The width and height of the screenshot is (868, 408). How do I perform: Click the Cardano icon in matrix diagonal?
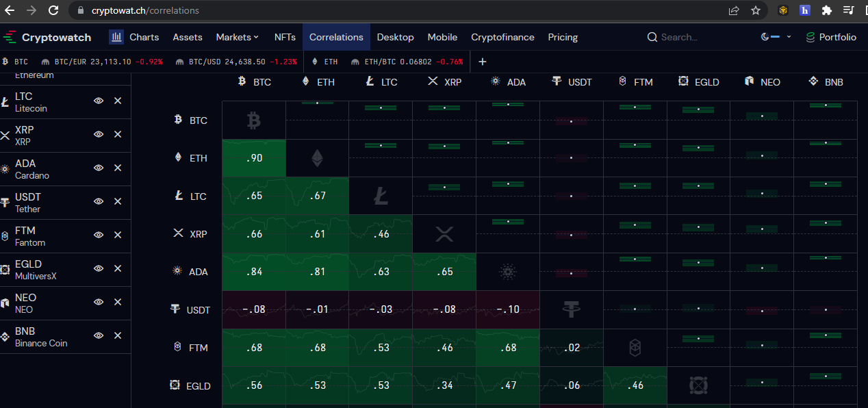point(508,272)
